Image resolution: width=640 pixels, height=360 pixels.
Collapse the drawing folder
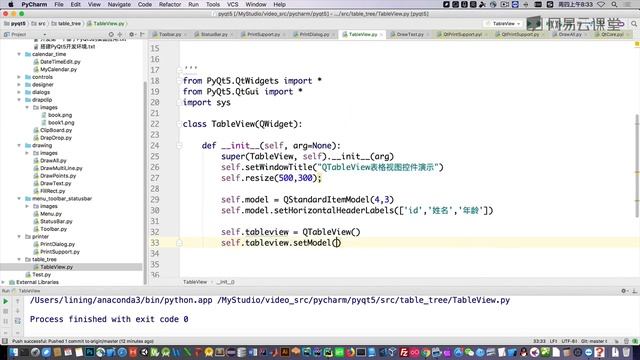(x=19, y=146)
